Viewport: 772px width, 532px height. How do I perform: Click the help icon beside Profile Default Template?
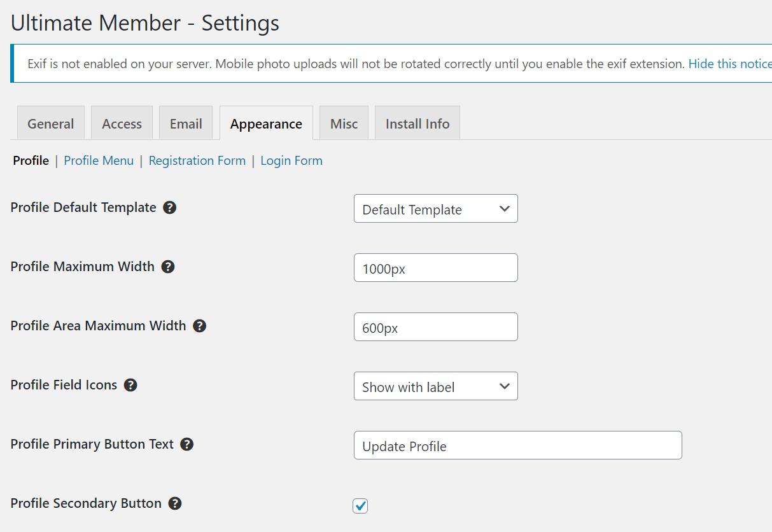click(x=169, y=207)
